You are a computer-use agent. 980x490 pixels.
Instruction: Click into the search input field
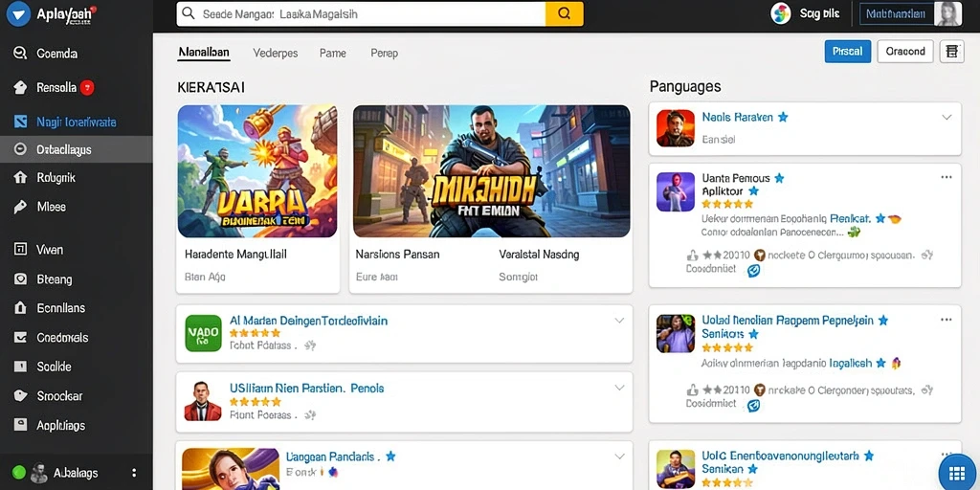click(x=361, y=13)
